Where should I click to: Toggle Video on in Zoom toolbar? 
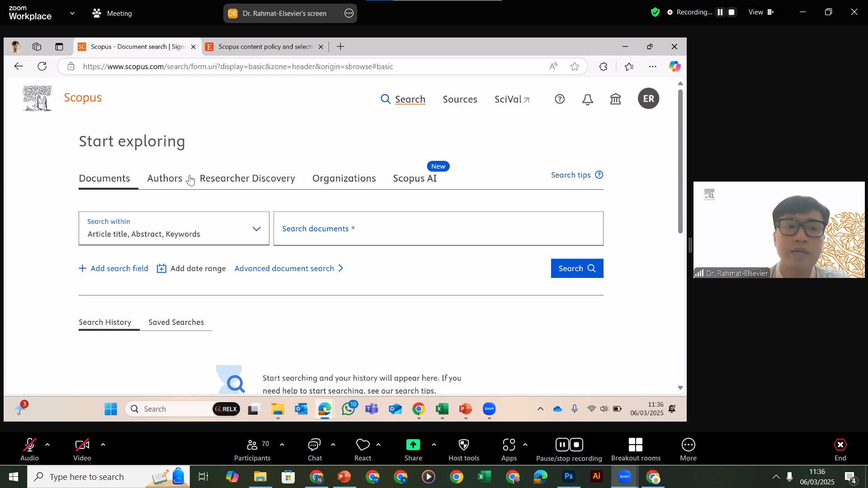pyautogui.click(x=82, y=450)
